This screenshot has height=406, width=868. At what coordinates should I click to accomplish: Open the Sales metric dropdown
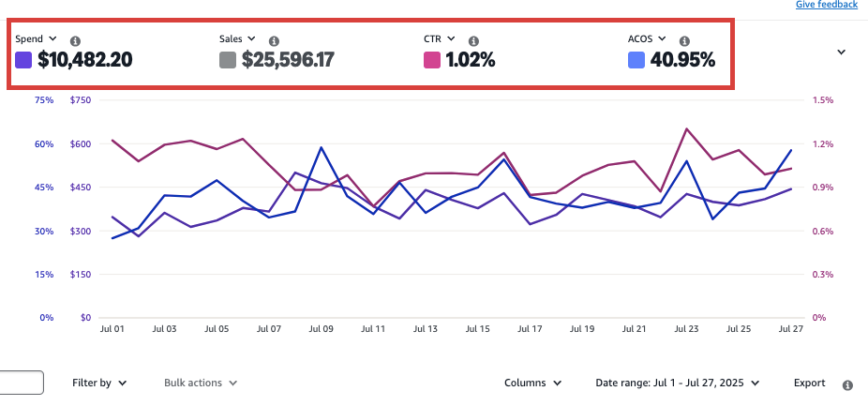tap(237, 38)
